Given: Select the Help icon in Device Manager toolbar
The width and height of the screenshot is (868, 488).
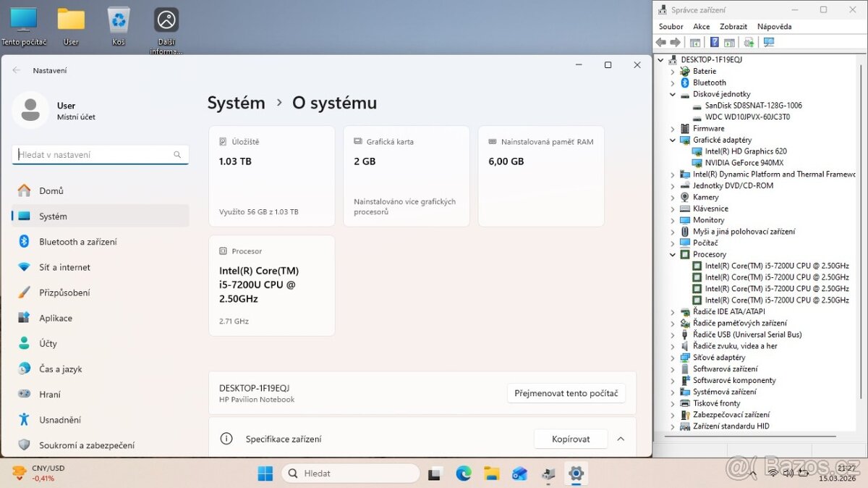Looking at the screenshot, I should click(714, 42).
